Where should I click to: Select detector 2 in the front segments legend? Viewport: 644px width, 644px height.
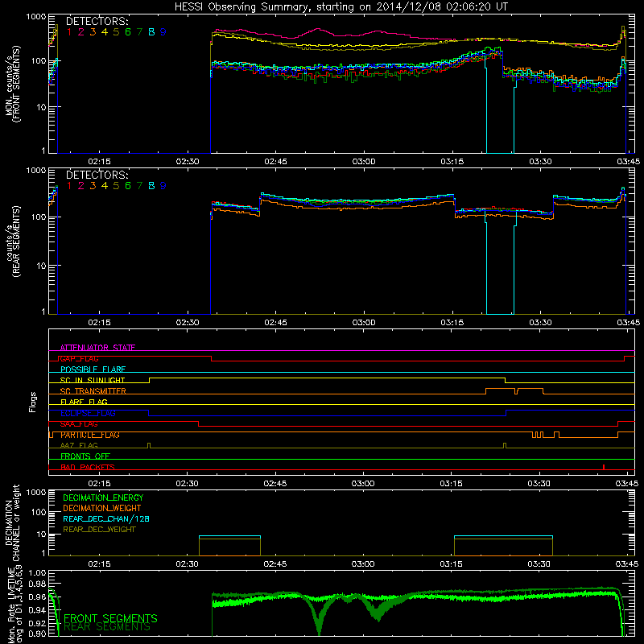click(81, 32)
